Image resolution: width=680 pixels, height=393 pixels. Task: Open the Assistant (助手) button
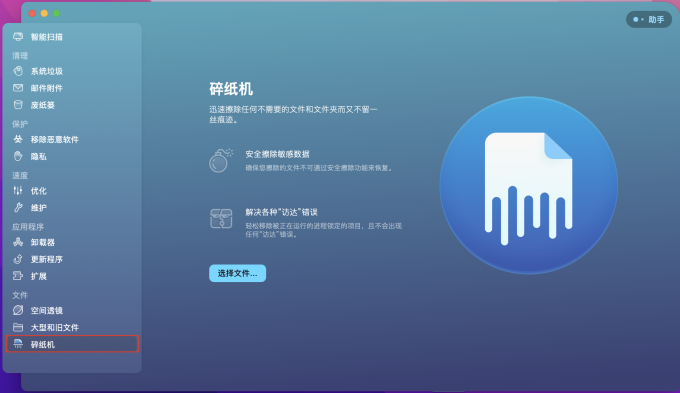[649, 20]
